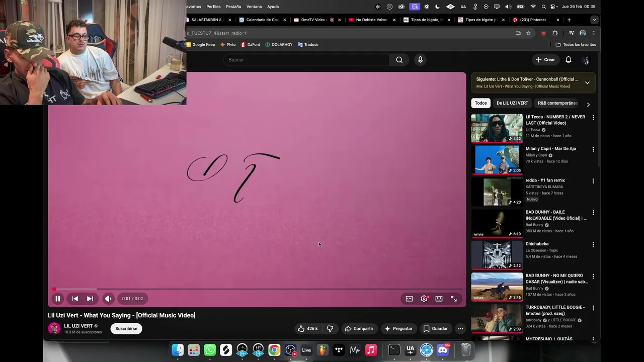Open OBS Studio from the dock
The image size is (644, 362).
(290, 350)
